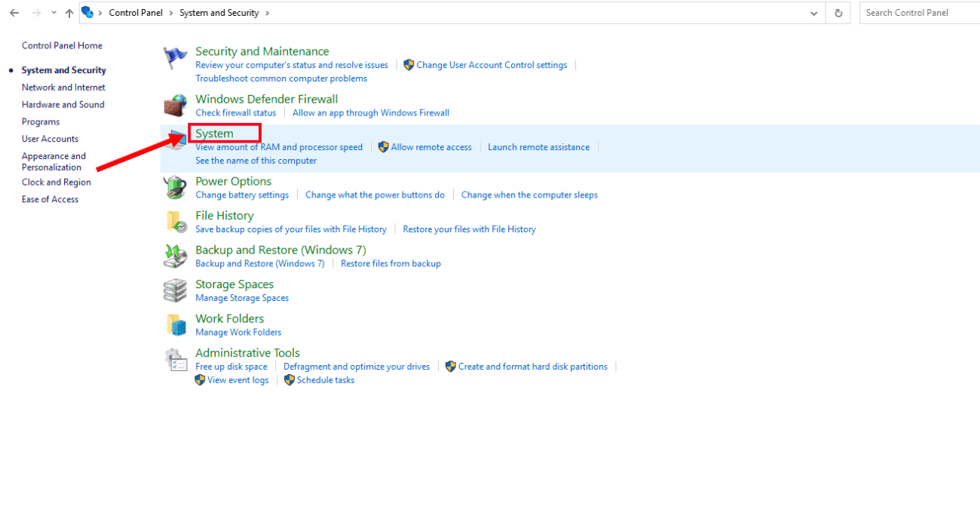Open Storage Spaces heading
This screenshot has height=528, width=980.
click(234, 284)
